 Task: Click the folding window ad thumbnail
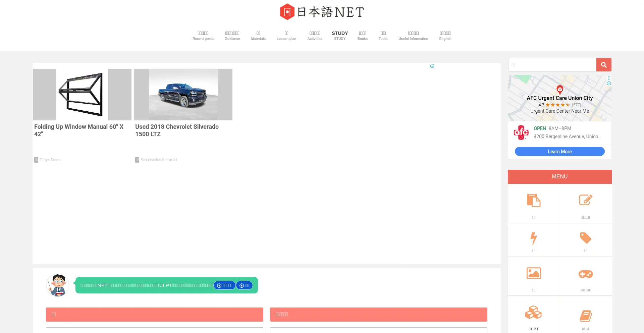82,95
